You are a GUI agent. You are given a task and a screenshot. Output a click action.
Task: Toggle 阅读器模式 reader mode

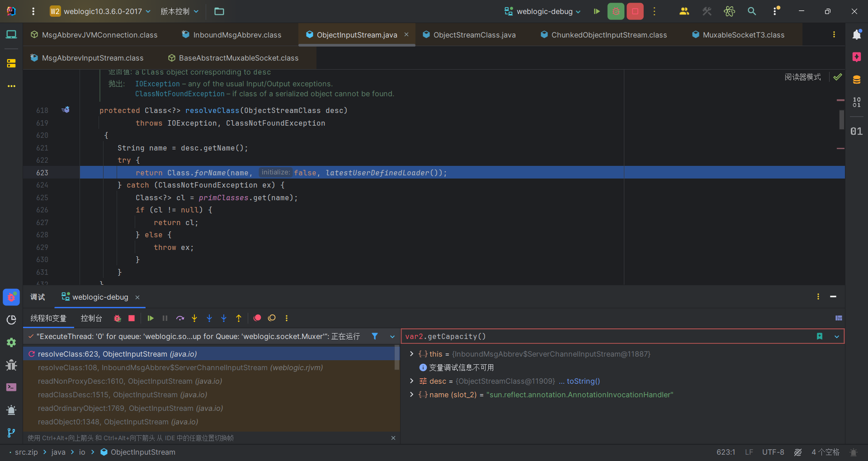(x=802, y=77)
